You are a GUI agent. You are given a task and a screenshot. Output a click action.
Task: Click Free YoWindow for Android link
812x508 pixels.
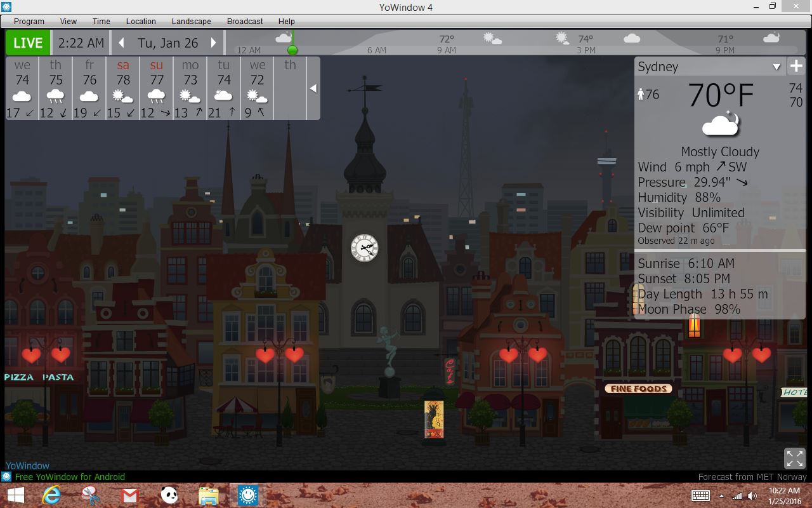[70, 477]
